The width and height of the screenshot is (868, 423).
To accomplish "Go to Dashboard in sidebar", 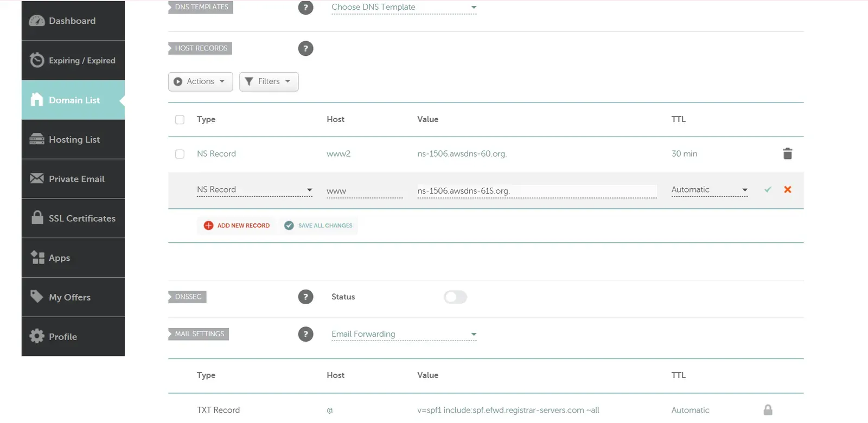I will pyautogui.click(x=73, y=21).
